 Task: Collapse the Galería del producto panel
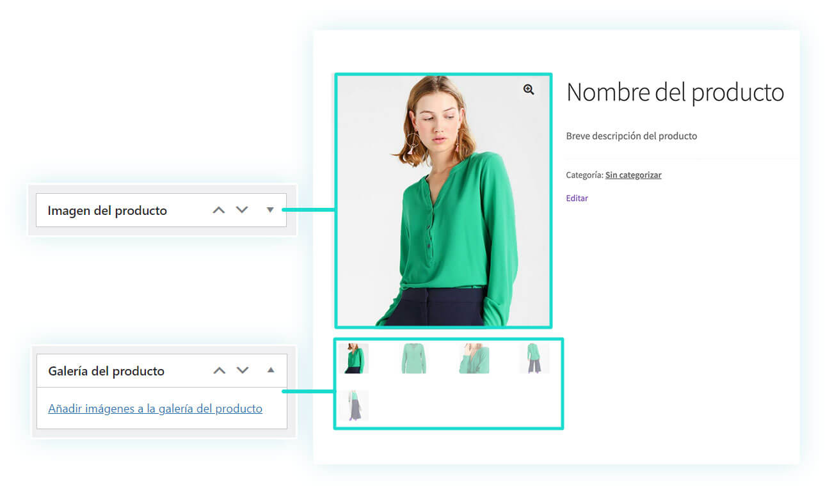pyautogui.click(x=271, y=370)
